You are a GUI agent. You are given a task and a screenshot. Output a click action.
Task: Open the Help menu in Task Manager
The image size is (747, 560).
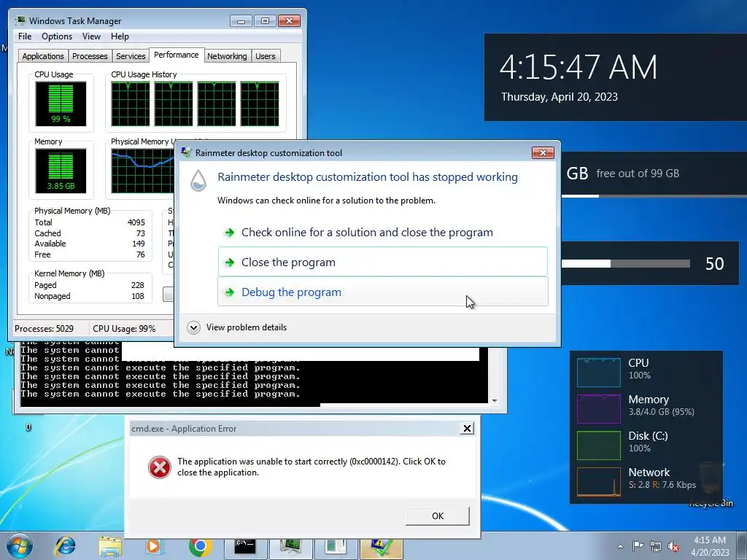tap(120, 36)
